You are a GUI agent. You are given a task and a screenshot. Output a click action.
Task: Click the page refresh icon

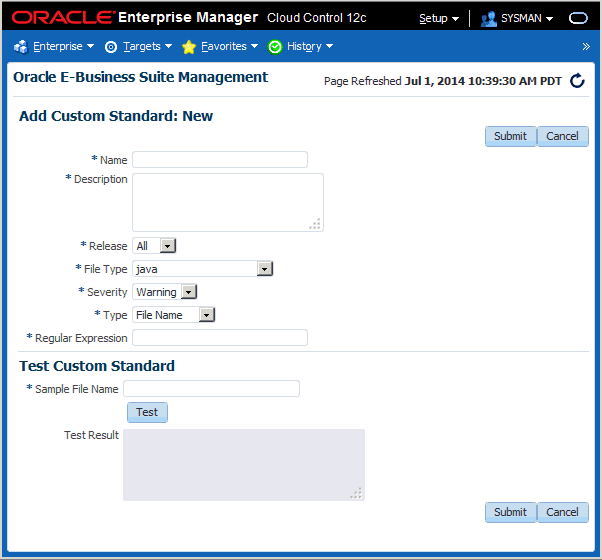pyautogui.click(x=577, y=81)
